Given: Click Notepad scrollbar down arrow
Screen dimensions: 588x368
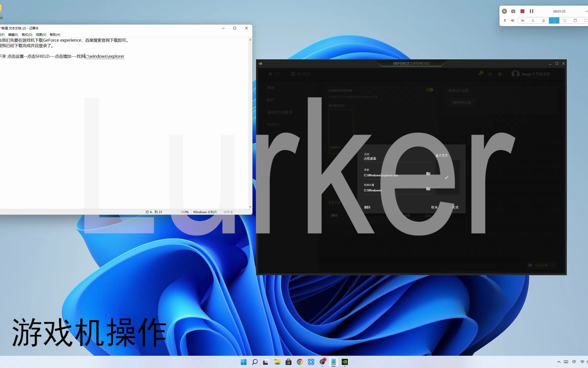Looking at the screenshot, I should click(250, 207).
